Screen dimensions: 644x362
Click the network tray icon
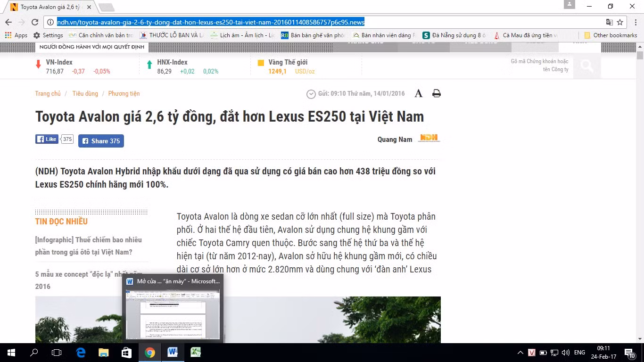[554, 353]
